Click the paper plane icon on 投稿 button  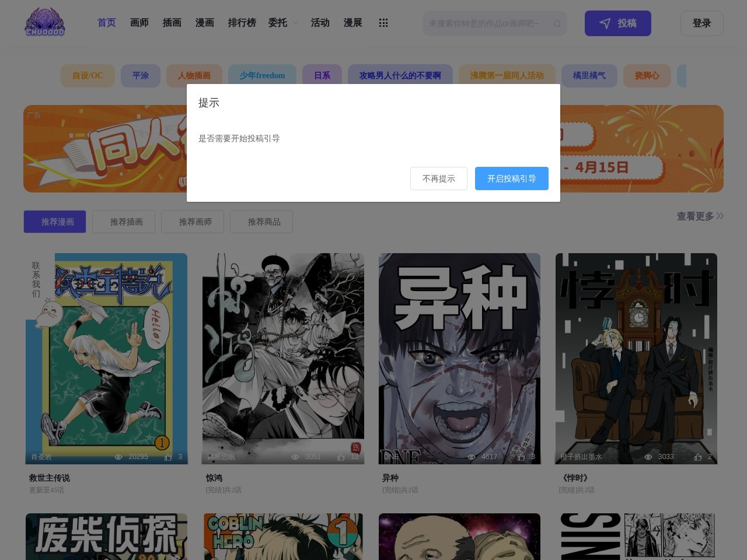(x=604, y=23)
